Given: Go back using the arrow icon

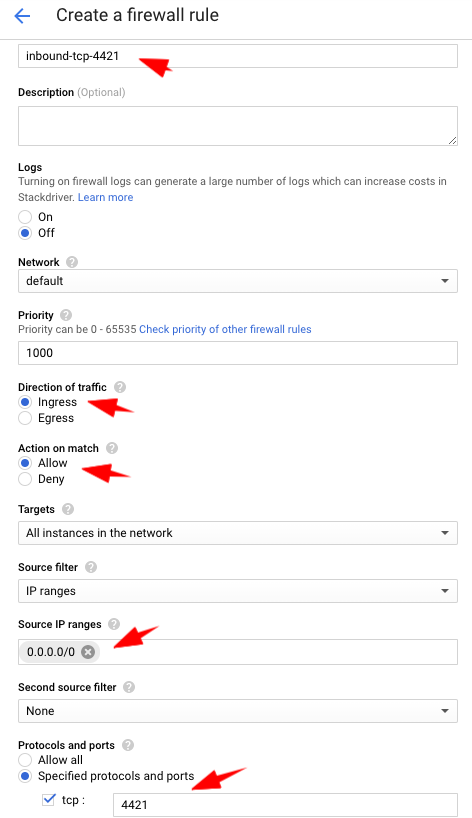Looking at the screenshot, I should point(22,16).
